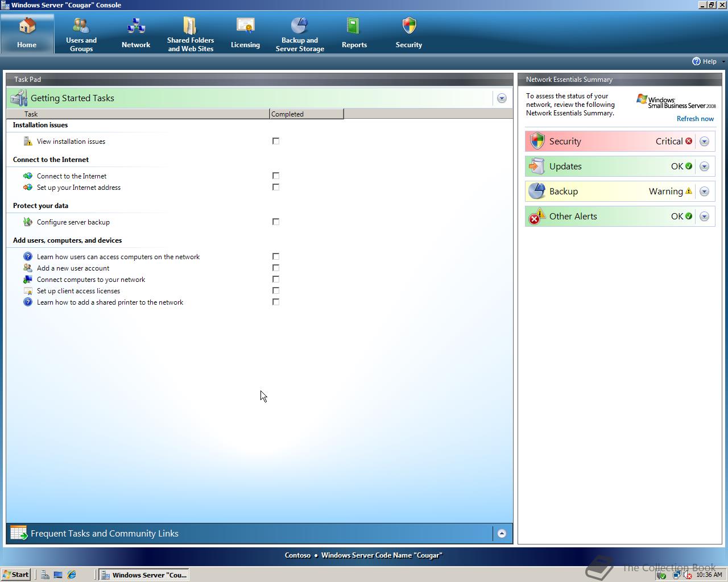Open Connect to the Internet task
The image size is (728, 582).
point(72,176)
